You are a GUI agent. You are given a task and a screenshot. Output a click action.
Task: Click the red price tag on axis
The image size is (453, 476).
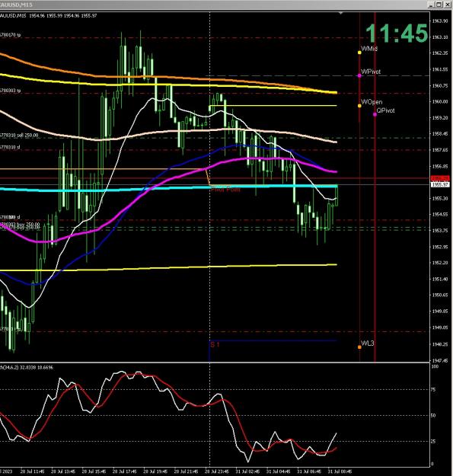tap(440, 178)
